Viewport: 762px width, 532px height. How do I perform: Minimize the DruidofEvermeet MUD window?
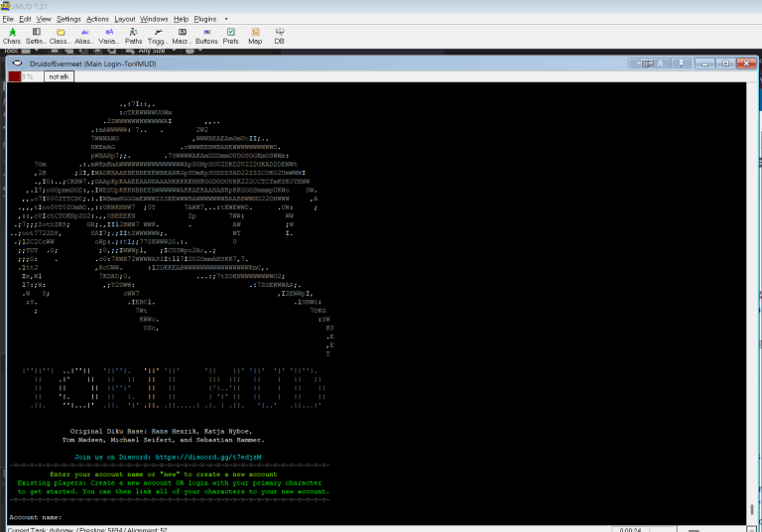(704, 64)
